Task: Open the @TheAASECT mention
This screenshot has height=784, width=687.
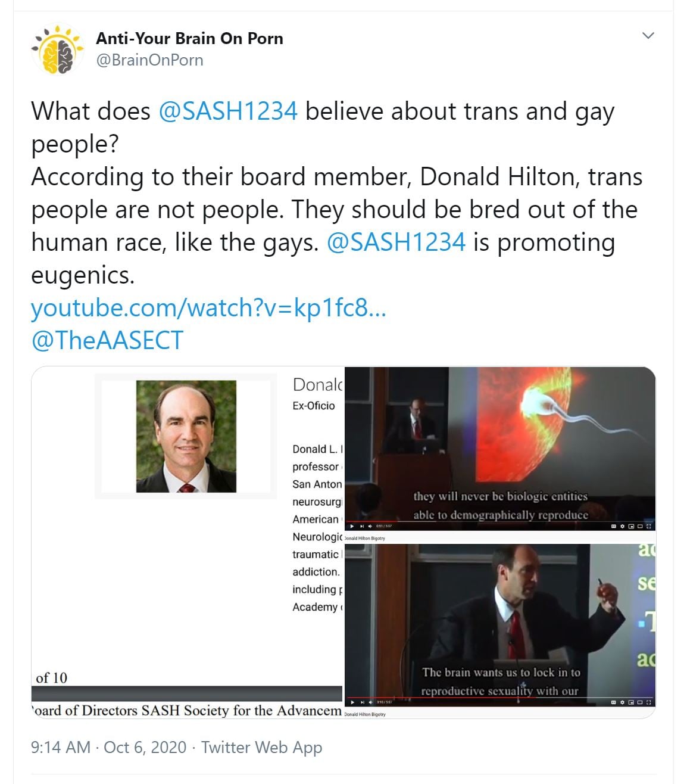Action: click(107, 340)
